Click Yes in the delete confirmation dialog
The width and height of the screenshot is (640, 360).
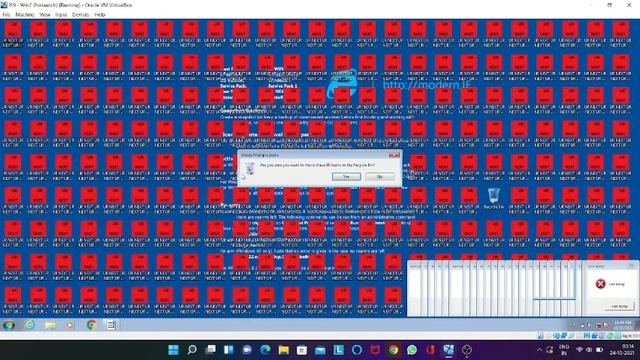click(346, 176)
